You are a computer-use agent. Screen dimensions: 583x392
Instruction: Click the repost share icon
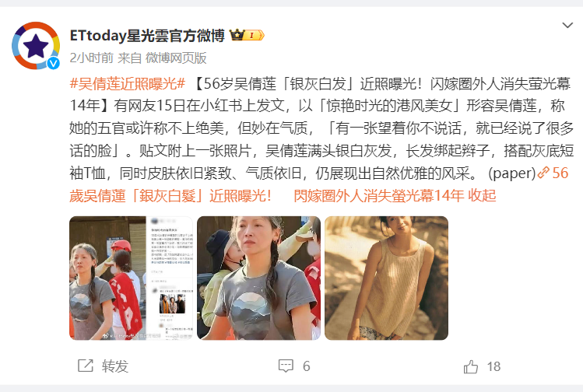[86, 366]
